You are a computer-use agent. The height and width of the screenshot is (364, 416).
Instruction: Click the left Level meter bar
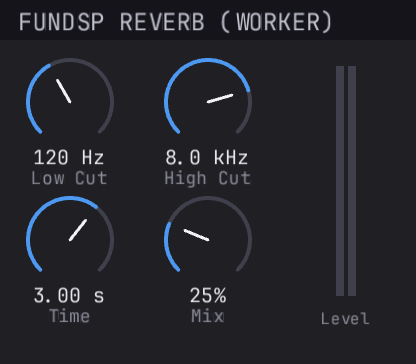(340, 181)
